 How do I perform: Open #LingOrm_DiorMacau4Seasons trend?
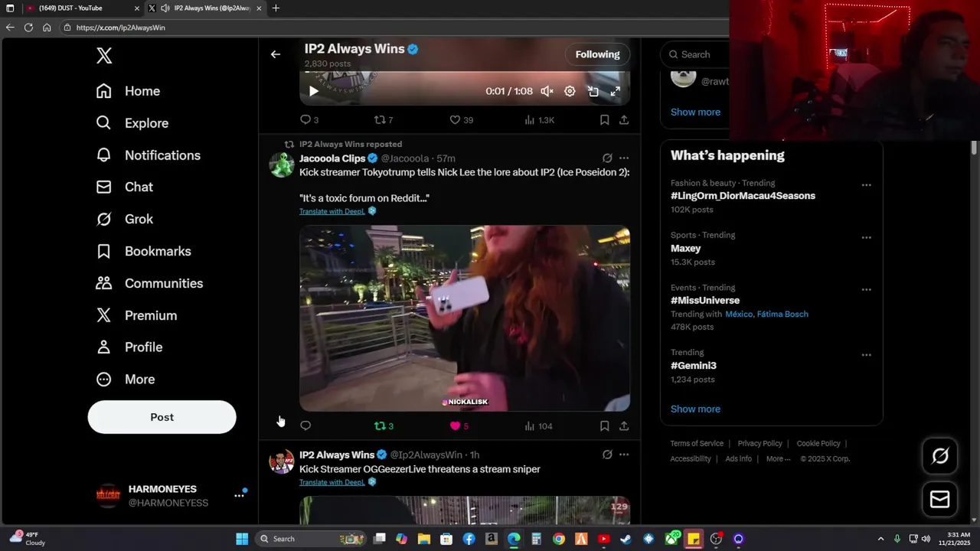pyautogui.click(x=743, y=196)
